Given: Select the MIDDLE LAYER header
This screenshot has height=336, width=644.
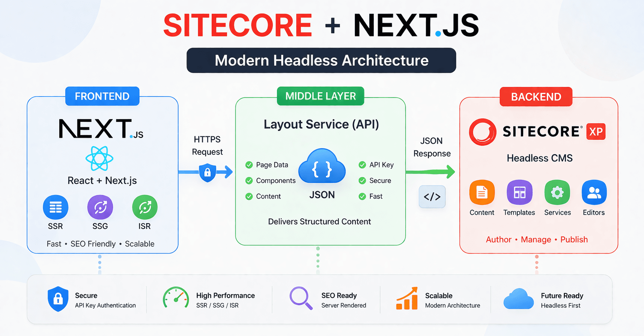Looking at the screenshot, I should (320, 97).
